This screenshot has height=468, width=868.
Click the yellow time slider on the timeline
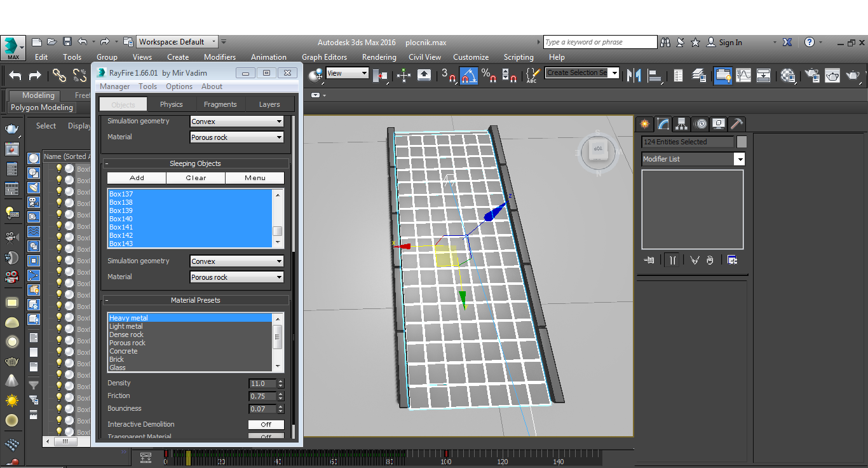coord(187,457)
